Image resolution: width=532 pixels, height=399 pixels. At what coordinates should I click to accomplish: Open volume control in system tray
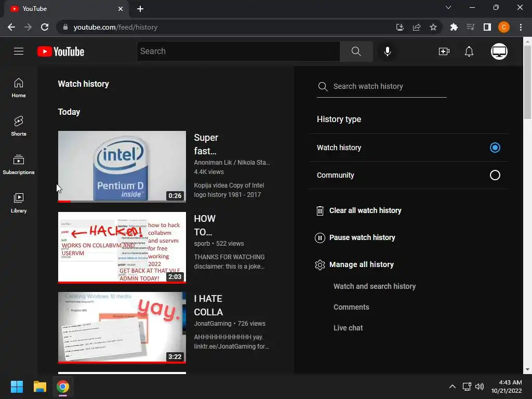click(x=480, y=387)
